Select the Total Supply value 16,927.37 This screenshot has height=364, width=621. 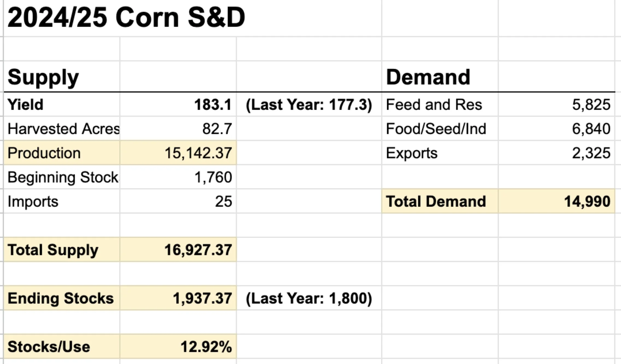178,250
